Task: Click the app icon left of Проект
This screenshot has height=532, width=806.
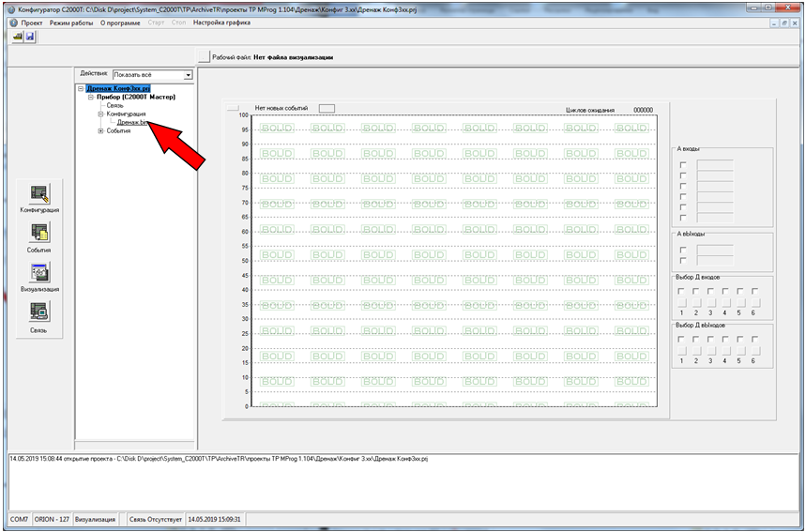Action: click(12, 22)
